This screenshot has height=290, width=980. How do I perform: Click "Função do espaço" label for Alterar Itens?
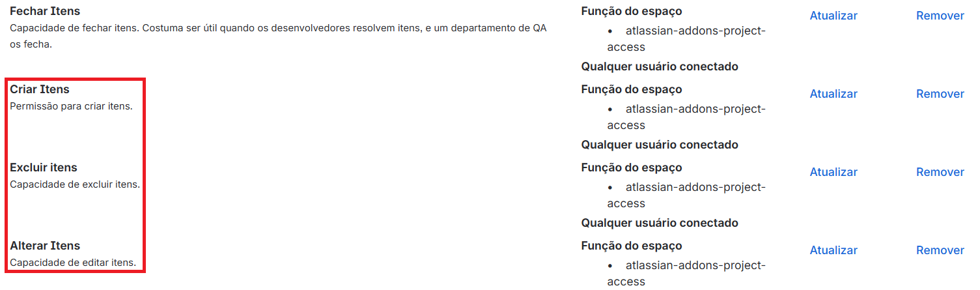[x=631, y=246]
